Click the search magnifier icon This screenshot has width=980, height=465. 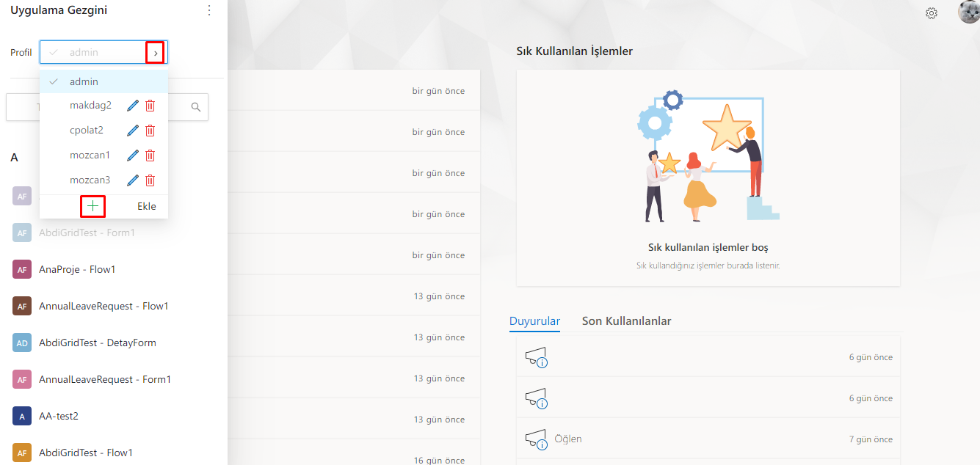click(x=196, y=107)
